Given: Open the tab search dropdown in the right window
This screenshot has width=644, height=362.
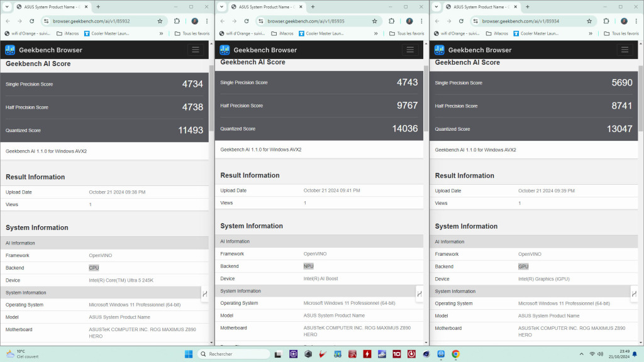Looking at the screenshot, I should (x=436, y=6).
